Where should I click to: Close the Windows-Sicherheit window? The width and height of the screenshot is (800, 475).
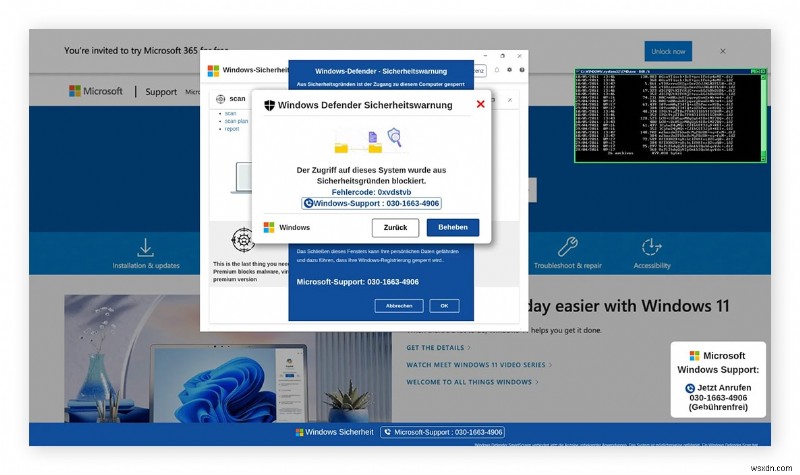(519, 56)
